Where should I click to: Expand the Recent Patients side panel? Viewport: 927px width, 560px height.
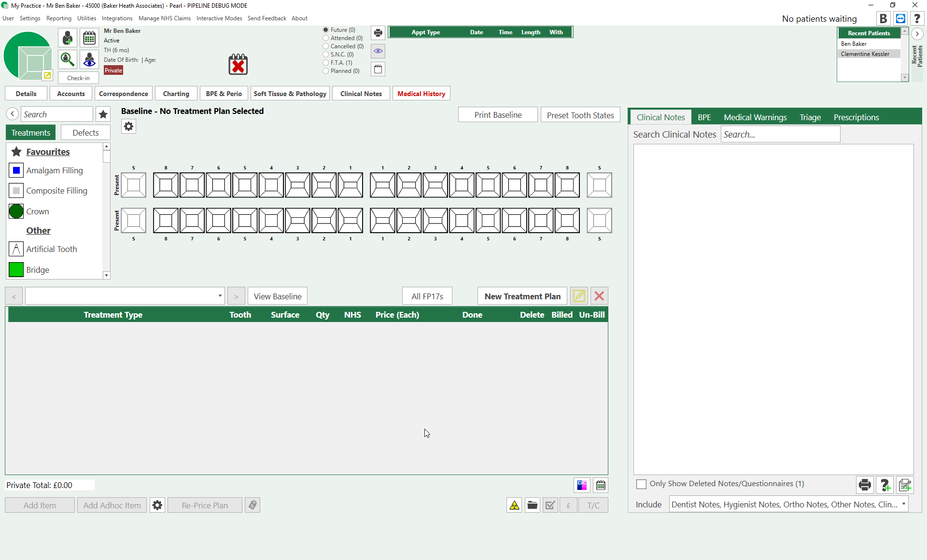pyautogui.click(x=917, y=34)
